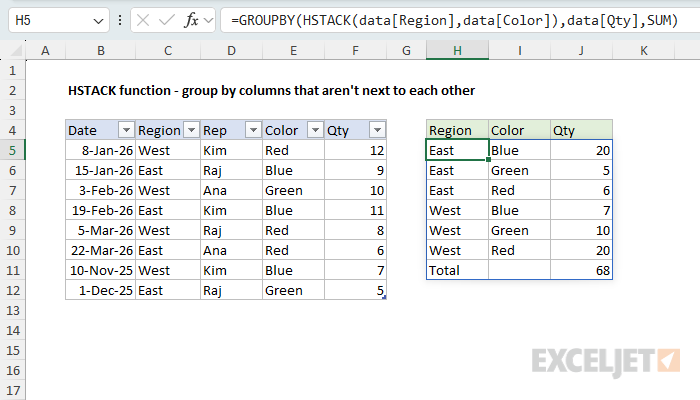Click the Enter checkmark icon in formula bar
The height and width of the screenshot is (400, 700).
point(167,20)
